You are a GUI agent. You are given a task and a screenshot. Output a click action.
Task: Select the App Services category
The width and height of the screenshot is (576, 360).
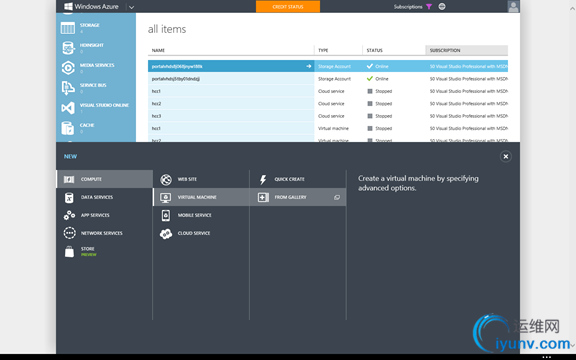(105, 215)
